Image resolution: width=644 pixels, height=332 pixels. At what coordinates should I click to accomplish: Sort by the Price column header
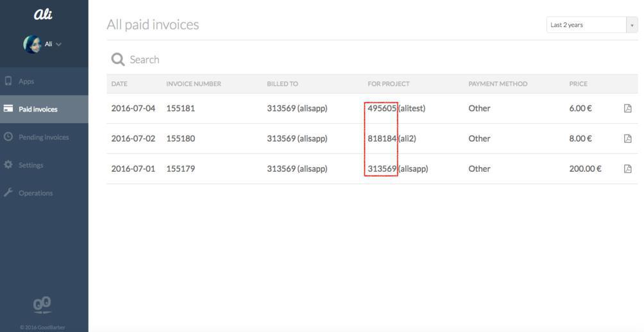(x=578, y=84)
